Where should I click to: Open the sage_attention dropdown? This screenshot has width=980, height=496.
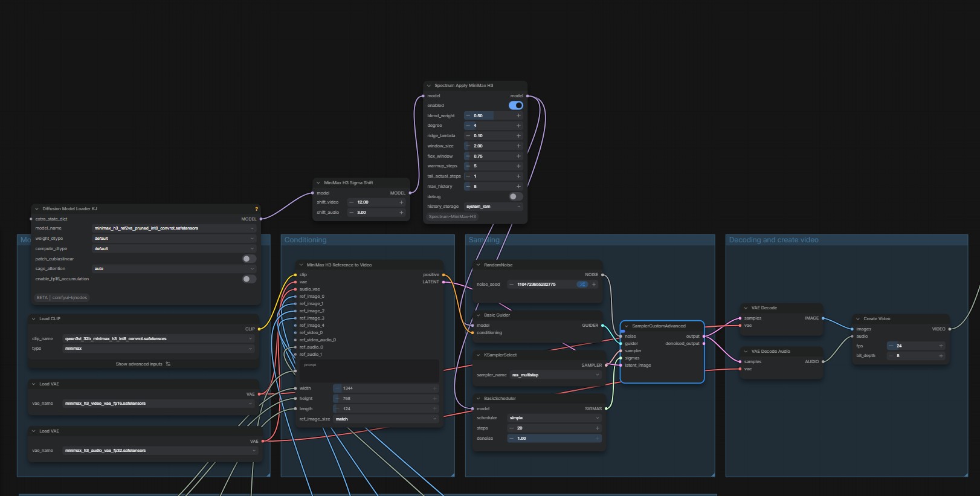click(174, 269)
